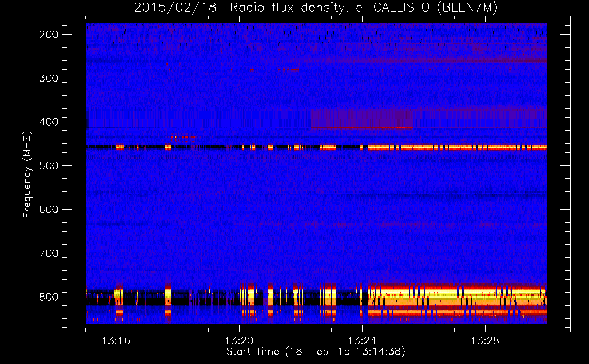The height and width of the screenshot is (364, 589).
Task: Click the 13:28 time tick label
Action: pyautogui.click(x=485, y=341)
